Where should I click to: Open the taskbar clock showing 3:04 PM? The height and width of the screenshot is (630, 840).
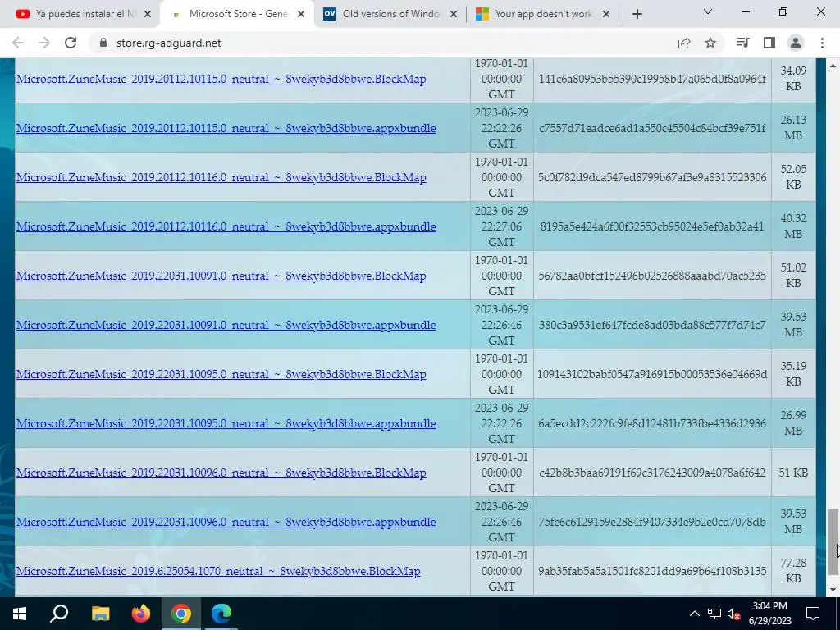coord(769,614)
